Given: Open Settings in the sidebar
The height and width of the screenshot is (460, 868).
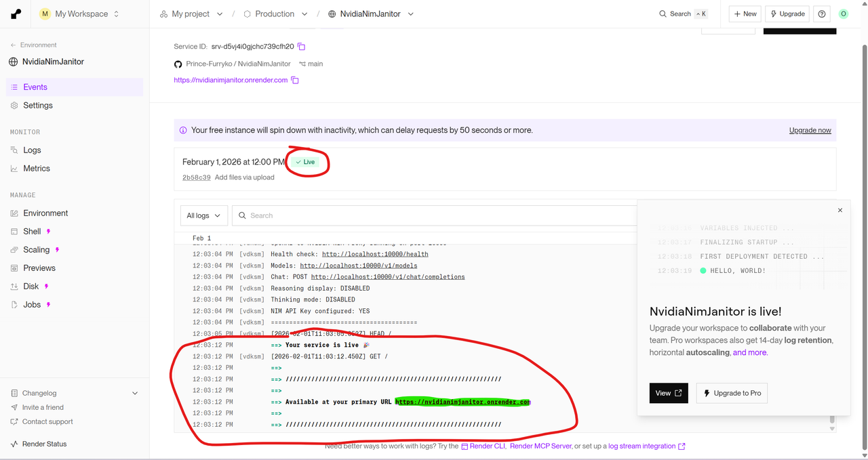Looking at the screenshot, I should pyautogui.click(x=75, y=106).
